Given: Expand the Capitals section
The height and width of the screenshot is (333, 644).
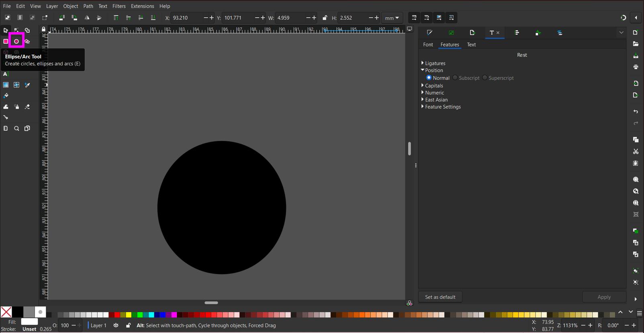Looking at the screenshot, I should tap(423, 85).
